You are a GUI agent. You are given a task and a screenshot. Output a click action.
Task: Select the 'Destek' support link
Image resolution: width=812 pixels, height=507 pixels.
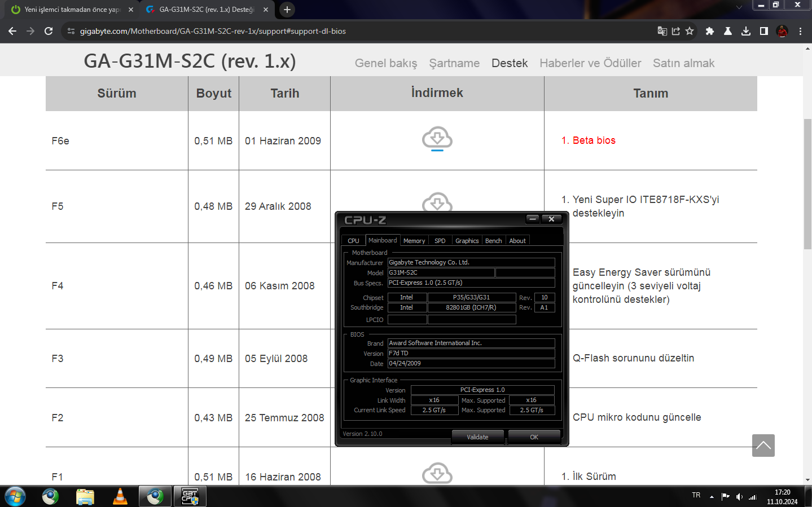(510, 63)
